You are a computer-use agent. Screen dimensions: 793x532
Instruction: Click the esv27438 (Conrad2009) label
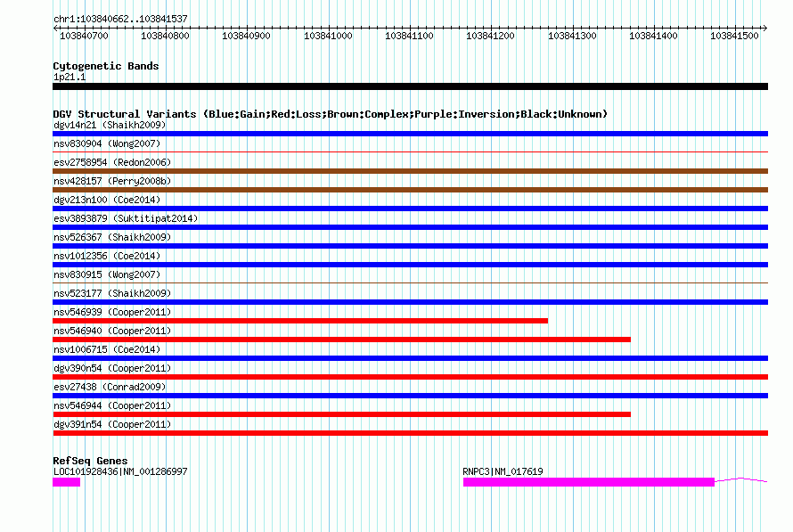click(x=110, y=387)
